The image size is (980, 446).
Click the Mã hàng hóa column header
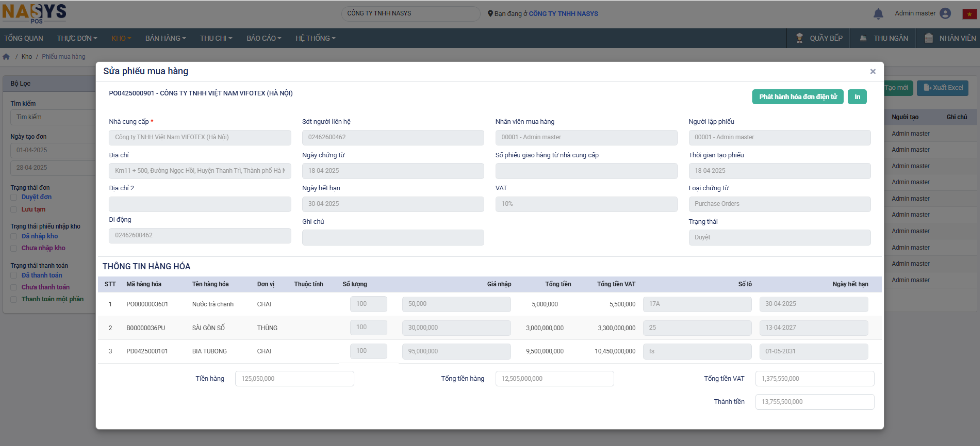tap(143, 284)
